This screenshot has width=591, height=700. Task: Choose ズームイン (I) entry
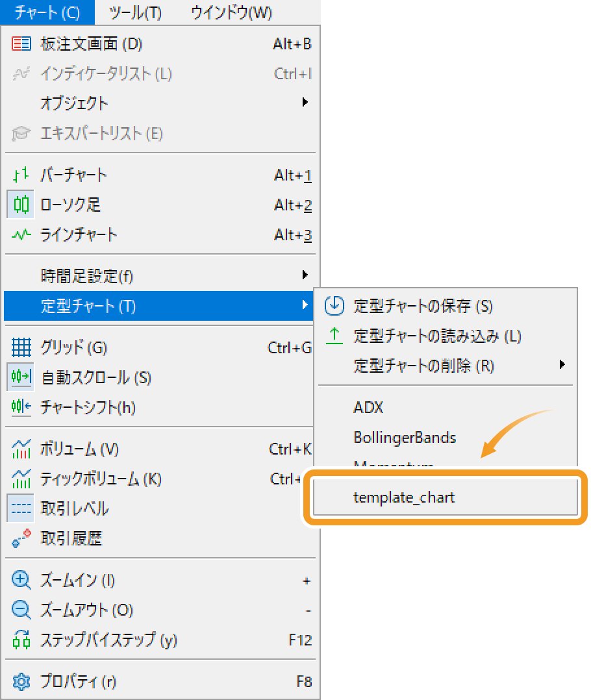point(160,580)
